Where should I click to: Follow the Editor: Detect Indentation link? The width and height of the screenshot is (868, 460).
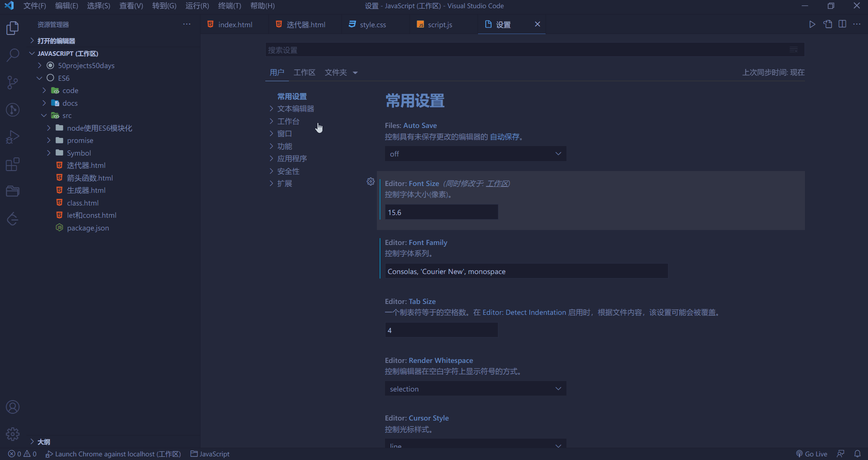pyautogui.click(x=524, y=313)
